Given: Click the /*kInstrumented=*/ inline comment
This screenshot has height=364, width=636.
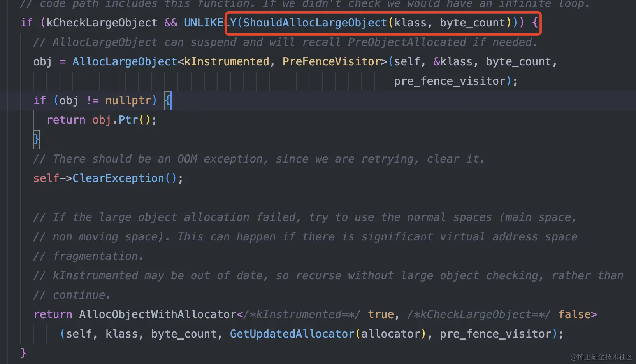Looking at the screenshot, I should coord(302,314).
